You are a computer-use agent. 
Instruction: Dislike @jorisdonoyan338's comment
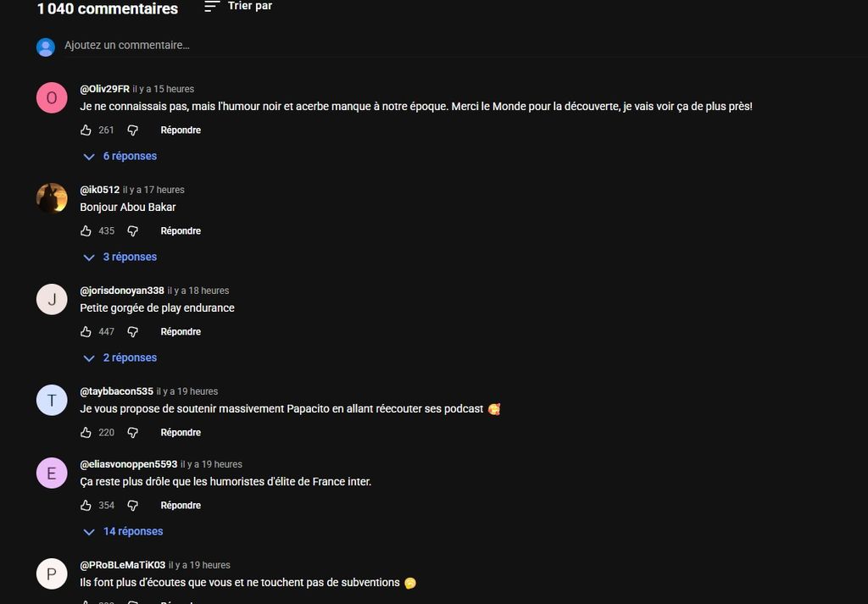[x=133, y=331]
